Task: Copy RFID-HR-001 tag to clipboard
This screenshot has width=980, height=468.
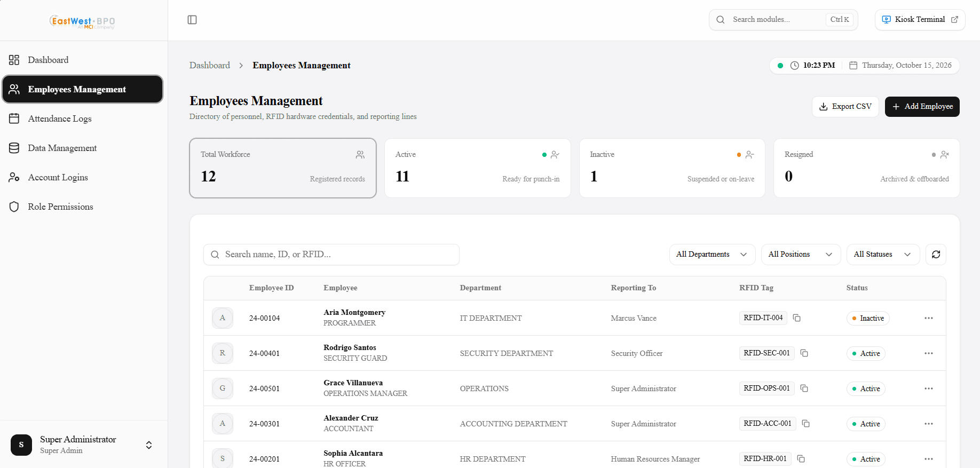Action: [801, 458]
